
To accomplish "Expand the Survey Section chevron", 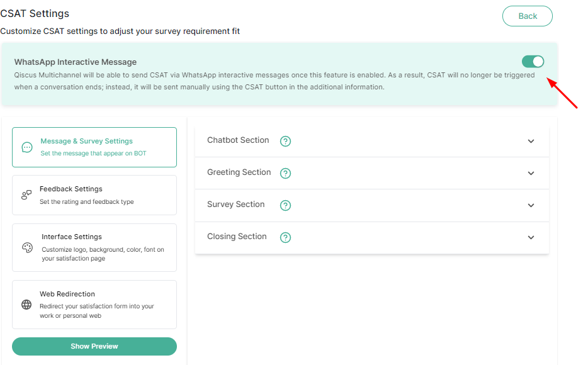I will point(531,206).
